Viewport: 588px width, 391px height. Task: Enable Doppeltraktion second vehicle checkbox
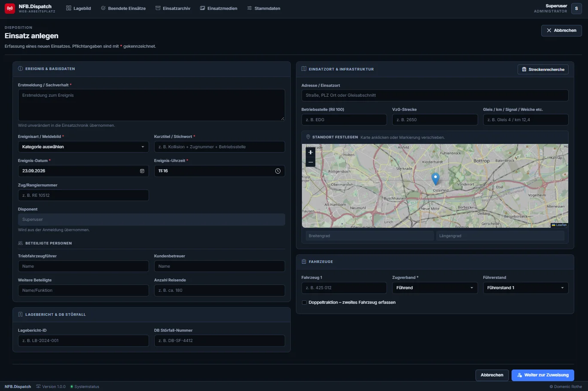click(x=304, y=302)
